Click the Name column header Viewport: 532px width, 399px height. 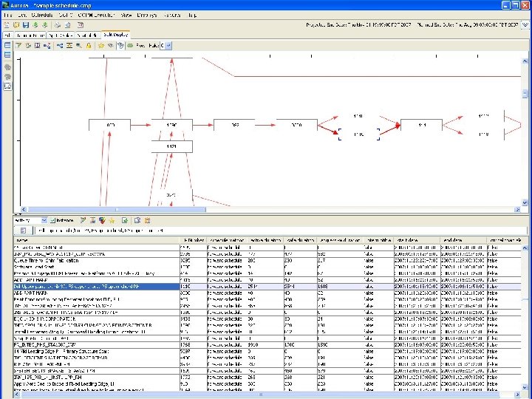pos(96,239)
